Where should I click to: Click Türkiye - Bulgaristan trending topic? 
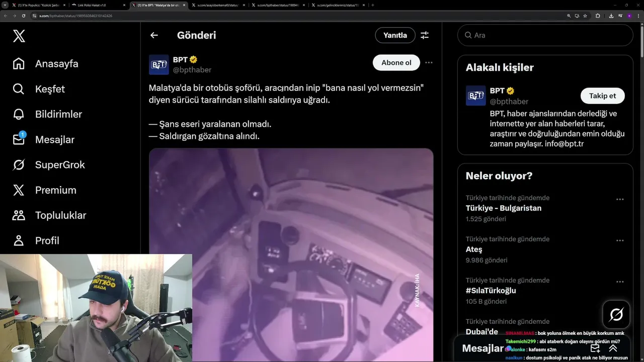504,208
